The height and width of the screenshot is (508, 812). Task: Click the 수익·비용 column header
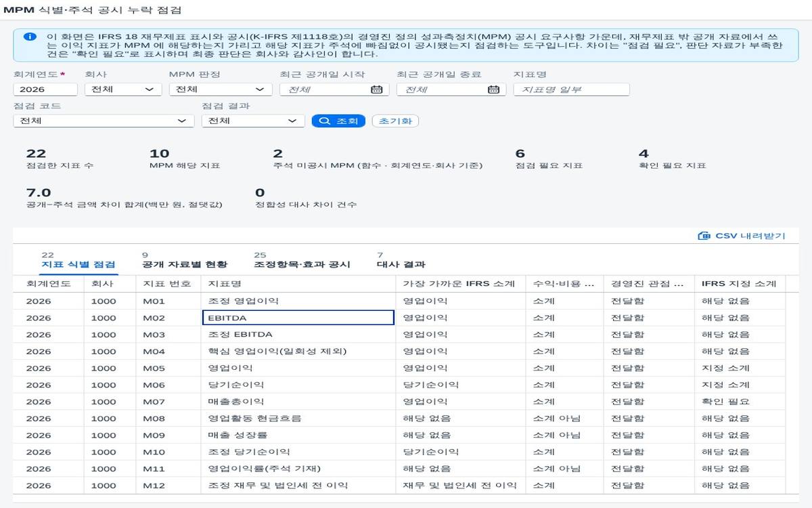pos(565,284)
